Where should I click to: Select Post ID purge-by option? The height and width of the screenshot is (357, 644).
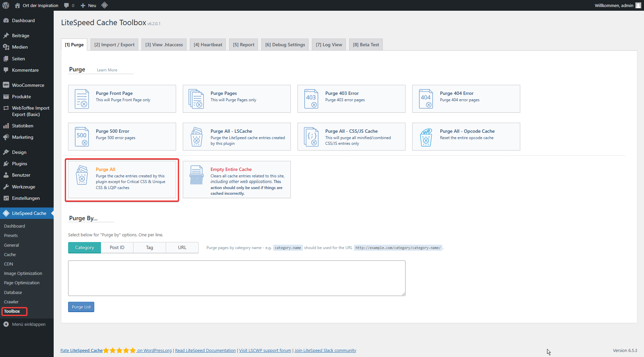[117, 247]
